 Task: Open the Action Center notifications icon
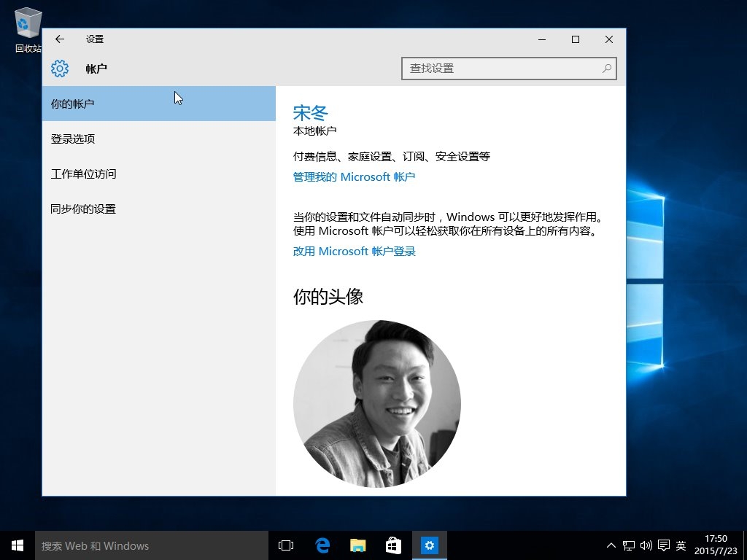(664, 545)
